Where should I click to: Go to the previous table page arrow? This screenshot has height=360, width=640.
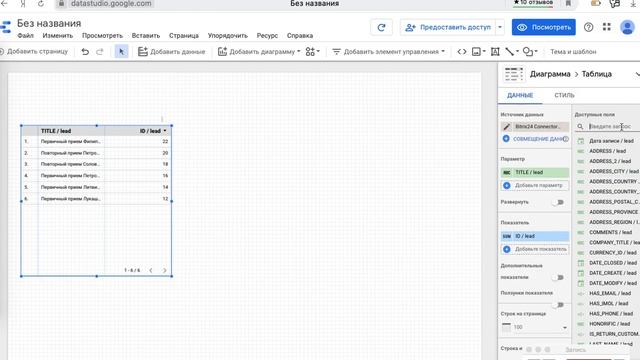[151, 270]
